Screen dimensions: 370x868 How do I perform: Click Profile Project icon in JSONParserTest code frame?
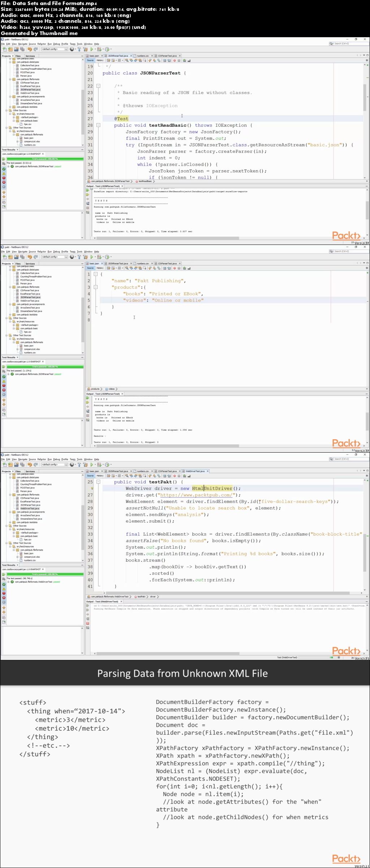107,49
